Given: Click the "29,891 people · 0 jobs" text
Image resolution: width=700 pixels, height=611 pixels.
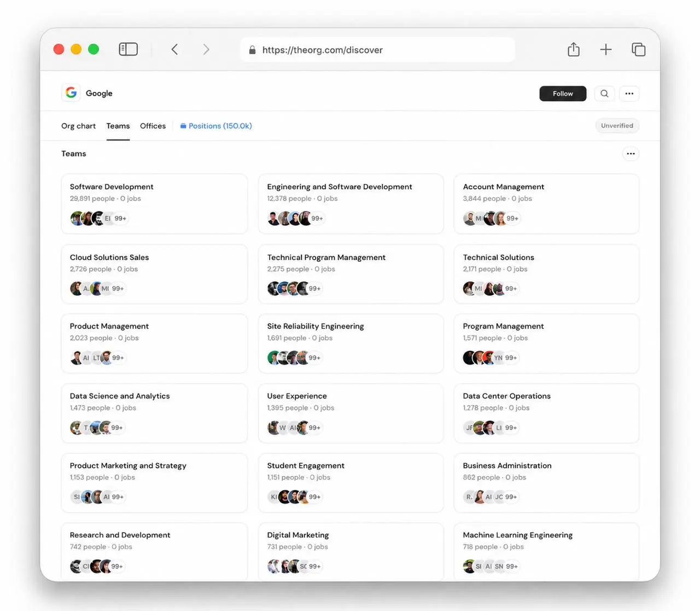Looking at the screenshot, I should coord(106,198).
